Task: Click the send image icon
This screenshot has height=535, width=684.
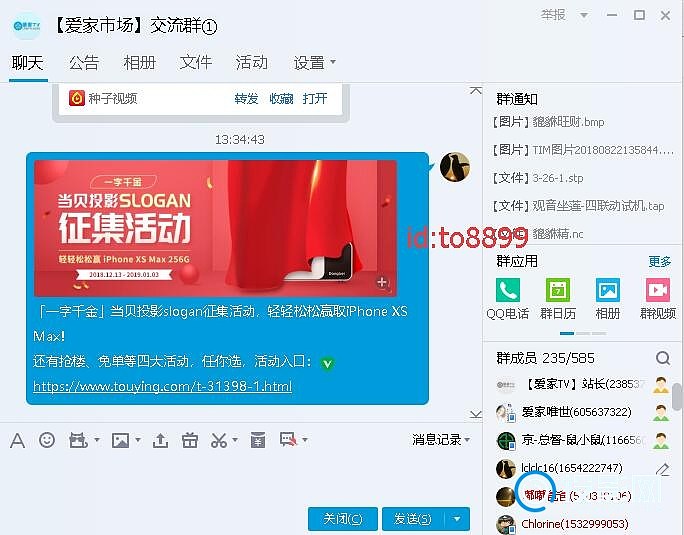Action: [x=120, y=440]
